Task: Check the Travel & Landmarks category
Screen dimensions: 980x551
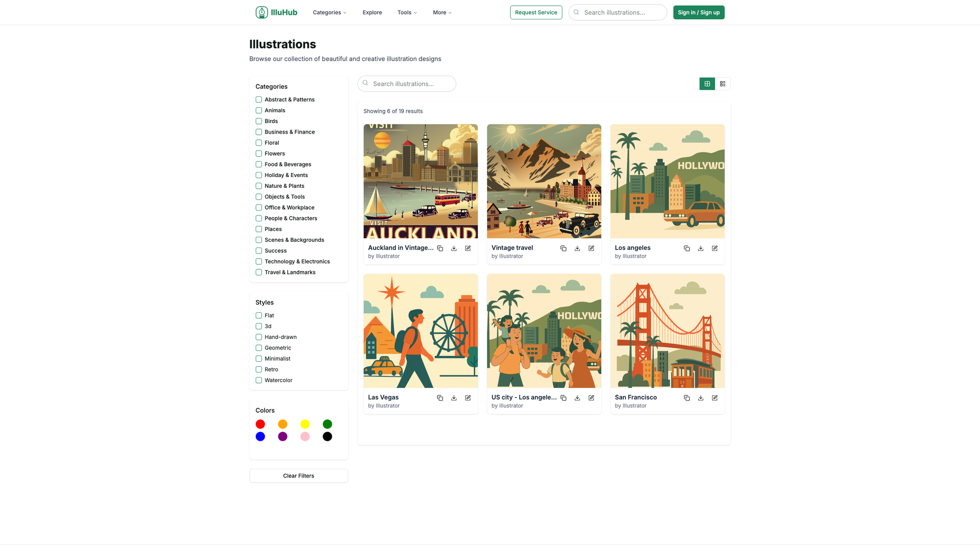Action: coord(259,272)
